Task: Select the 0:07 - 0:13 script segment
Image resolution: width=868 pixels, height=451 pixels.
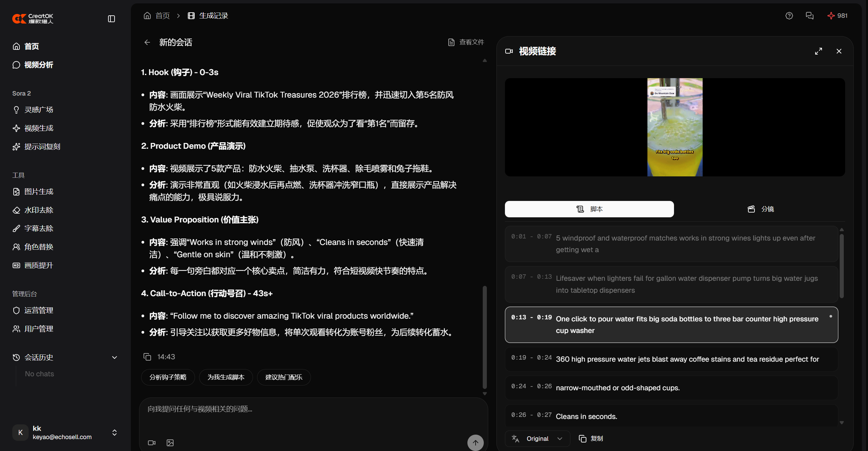Action: click(672, 284)
